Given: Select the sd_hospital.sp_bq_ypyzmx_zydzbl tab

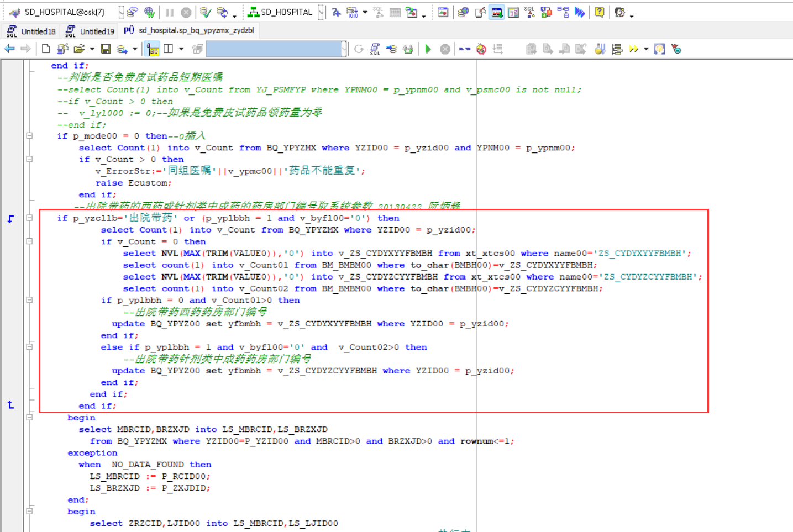Looking at the screenshot, I should point(189,30).
